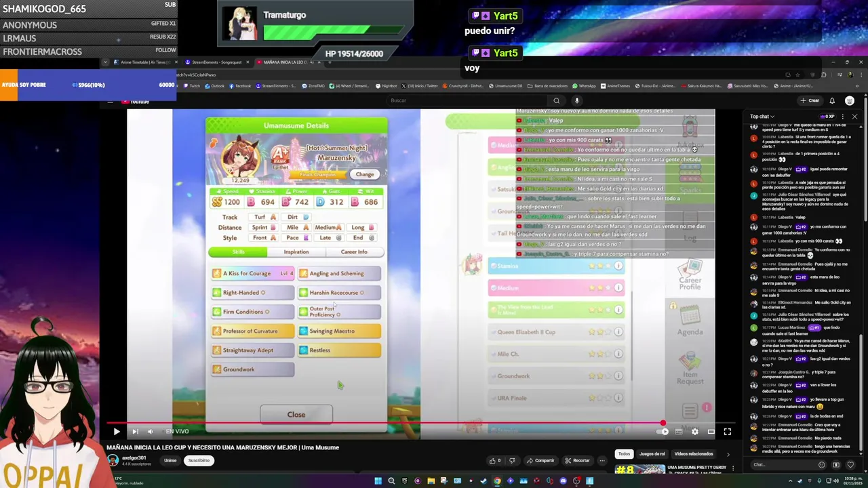This screenshot has width=868, height=488.
Task: Open the axelgor301 channel name link
Action: click(134, 457)
